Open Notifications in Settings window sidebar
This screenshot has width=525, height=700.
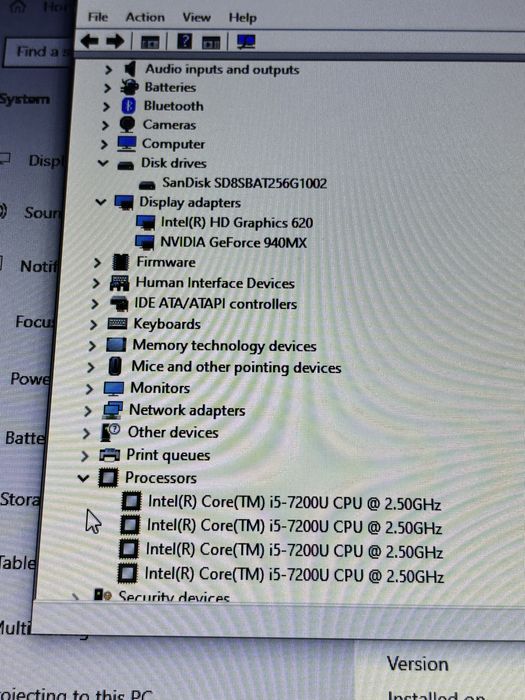pos(39,267)
